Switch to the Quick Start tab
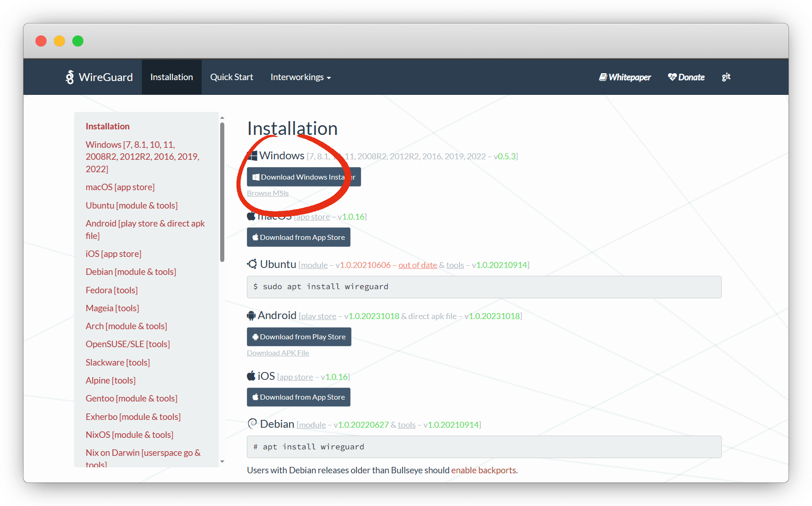The image size is (812, 506). [232, 77]
